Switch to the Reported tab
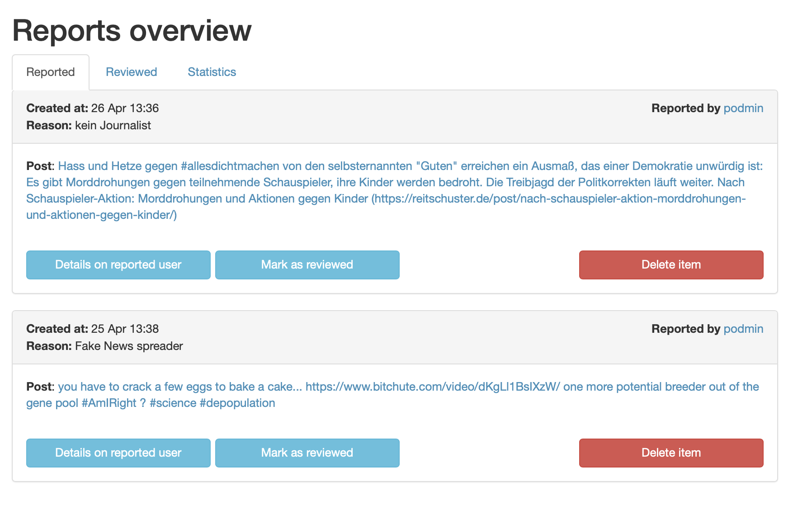 tap(51, 72)
